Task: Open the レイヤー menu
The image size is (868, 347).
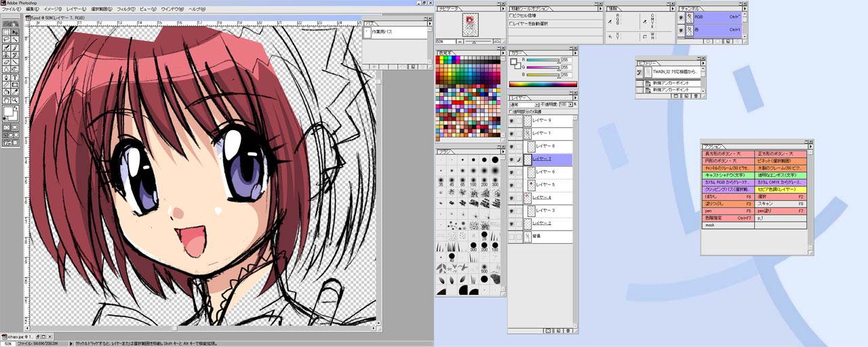Action: [77, 9]
